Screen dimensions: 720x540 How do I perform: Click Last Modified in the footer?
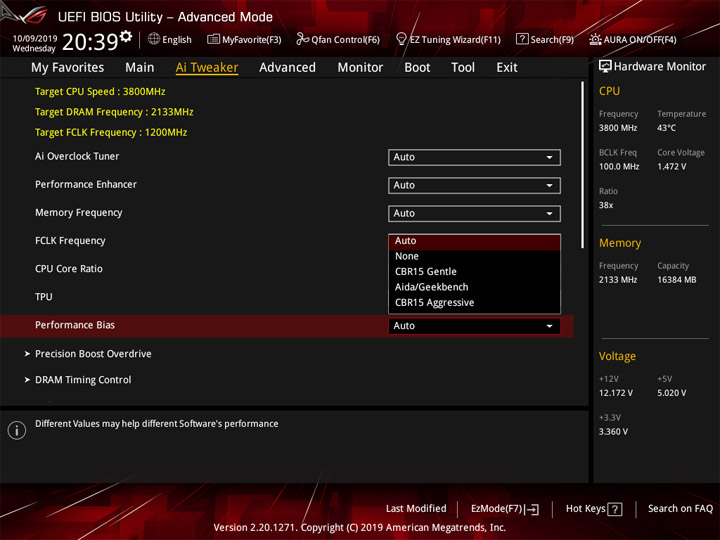[x=416, y=509]
